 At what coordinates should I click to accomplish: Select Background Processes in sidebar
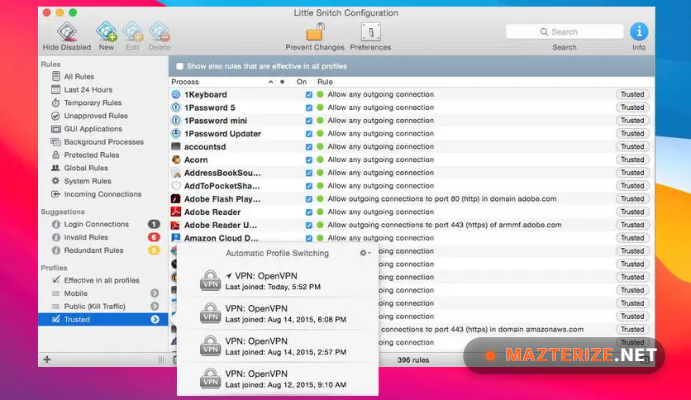(103, 142)
